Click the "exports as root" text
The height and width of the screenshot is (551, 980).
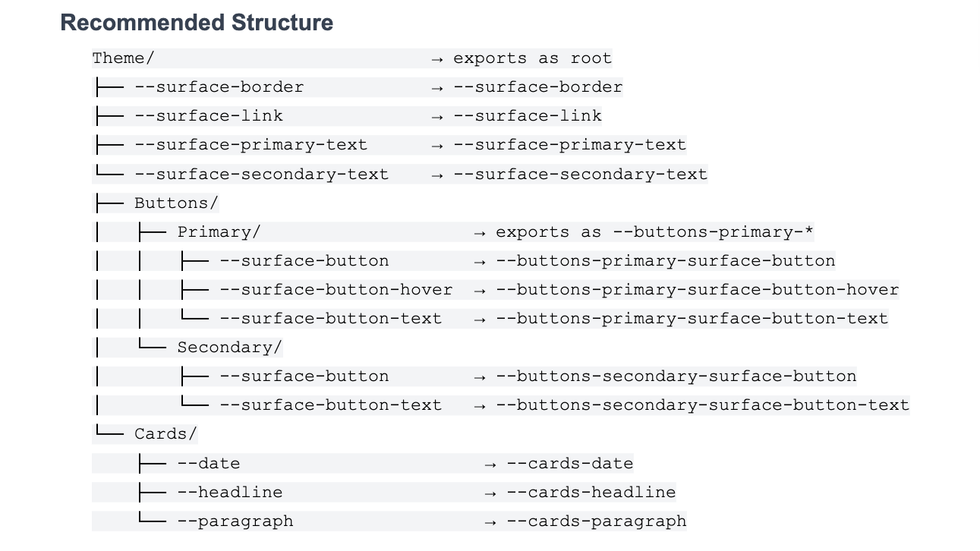[532, 58]
